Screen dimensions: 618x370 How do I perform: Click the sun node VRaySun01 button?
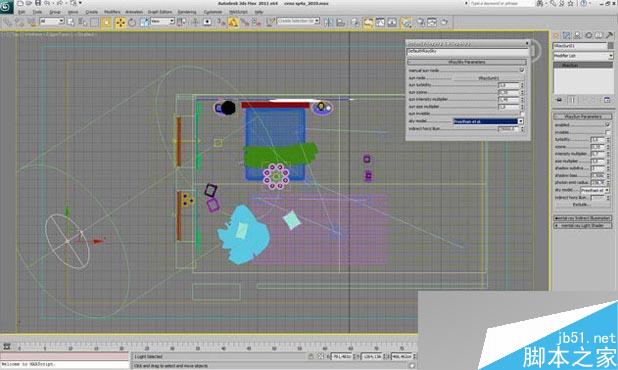click(489, 78)
